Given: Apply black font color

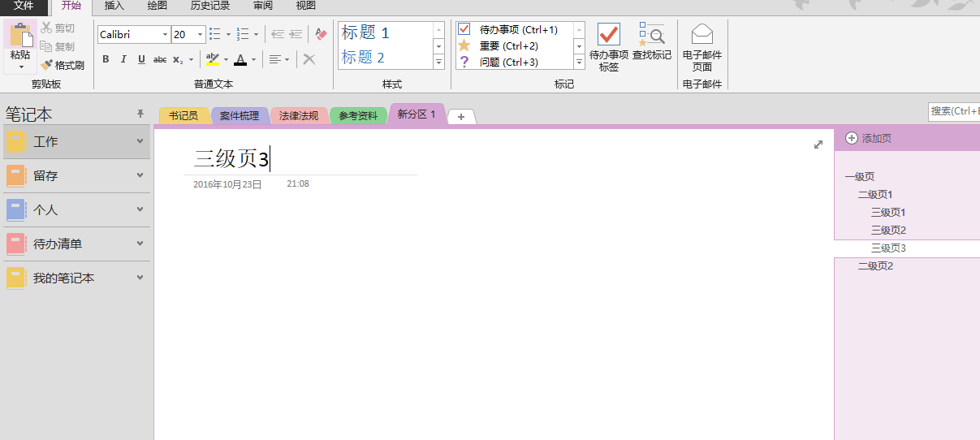Looking at the screenshot, I should coord(240,59).
